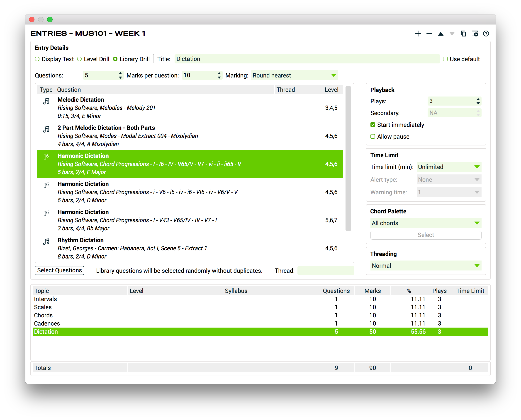Move entry up with the up arrow

(x=441, y=34)
